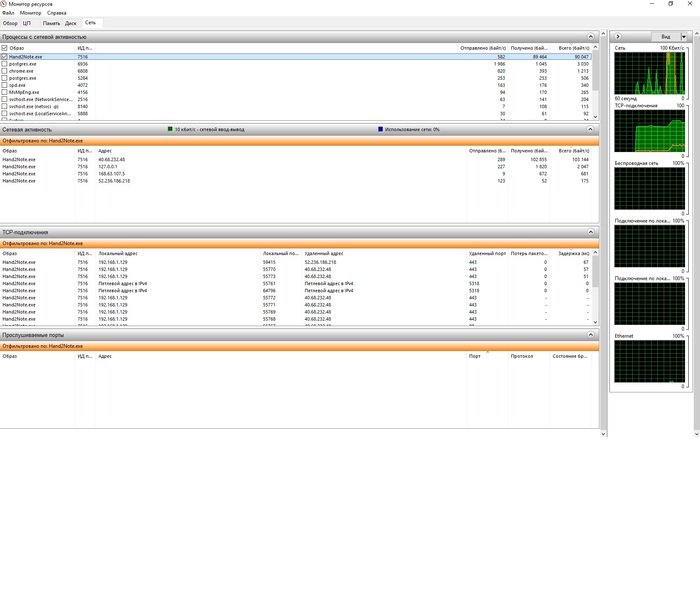Viewport: 700px width, 612px height.
Task: Sort TCP connections by Задержка (мс) column
Action: pos(573,253)
